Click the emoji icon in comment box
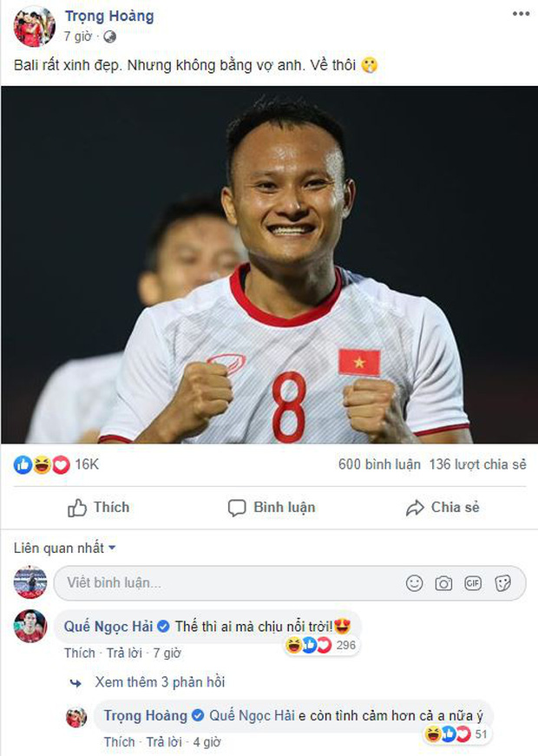The image size is (538, 756). pyautogui.click(x=415, y=583)
